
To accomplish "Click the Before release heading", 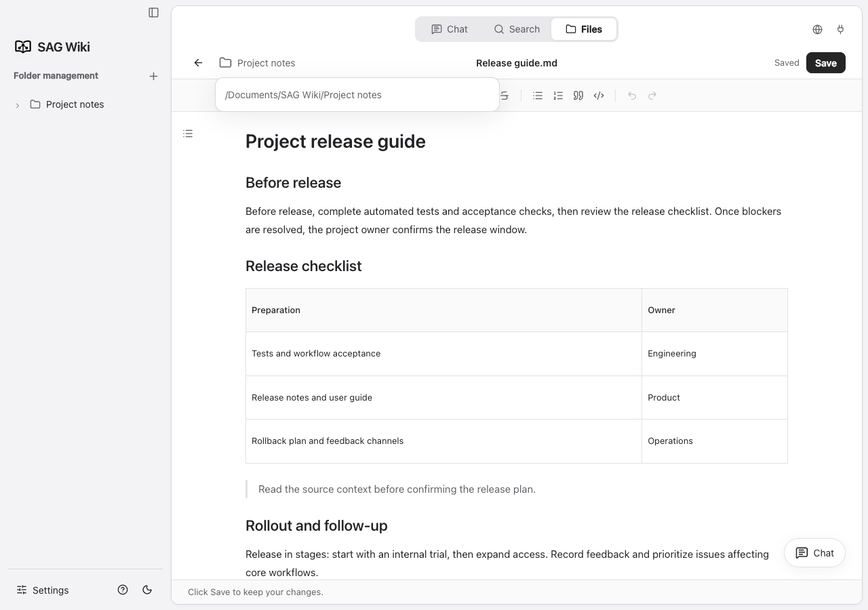I will click(293, 183).
